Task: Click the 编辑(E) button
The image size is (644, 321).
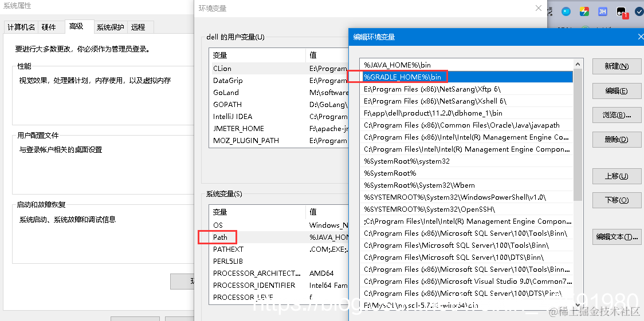Action: coord(616,90)
